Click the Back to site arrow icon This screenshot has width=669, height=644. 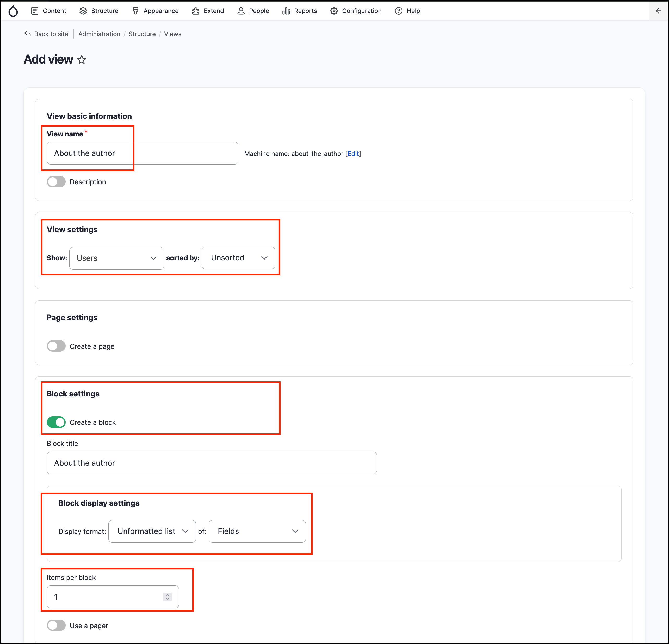click(x=28, y=34)
